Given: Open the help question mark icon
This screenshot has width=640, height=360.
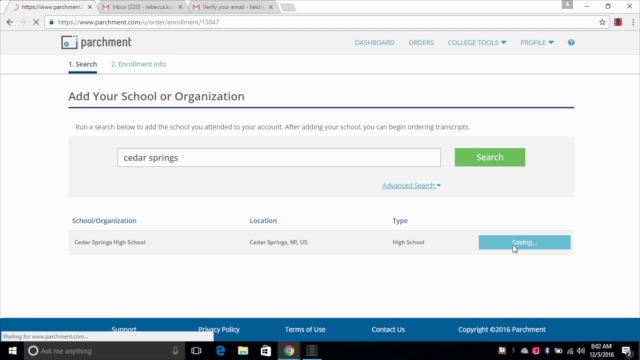Looking at the screenshot, I should (571, 42).
